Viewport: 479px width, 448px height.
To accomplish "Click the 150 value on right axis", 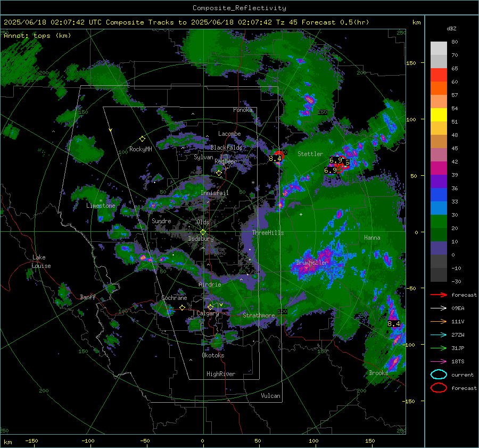I will pos(411,63).
